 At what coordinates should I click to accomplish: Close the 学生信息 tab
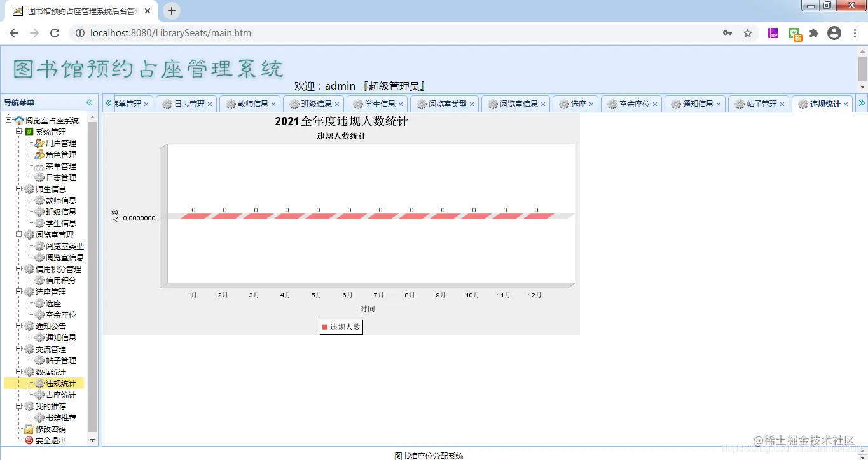[401, 104]
